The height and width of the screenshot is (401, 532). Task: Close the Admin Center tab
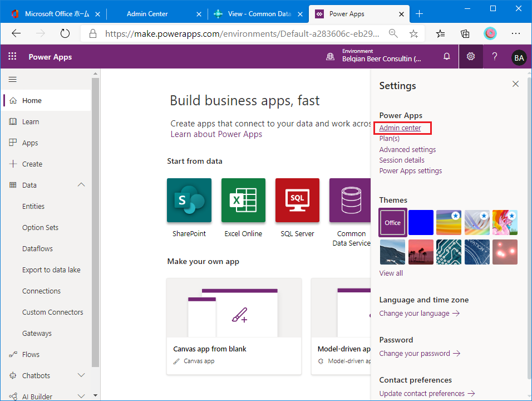pos(199,14)
